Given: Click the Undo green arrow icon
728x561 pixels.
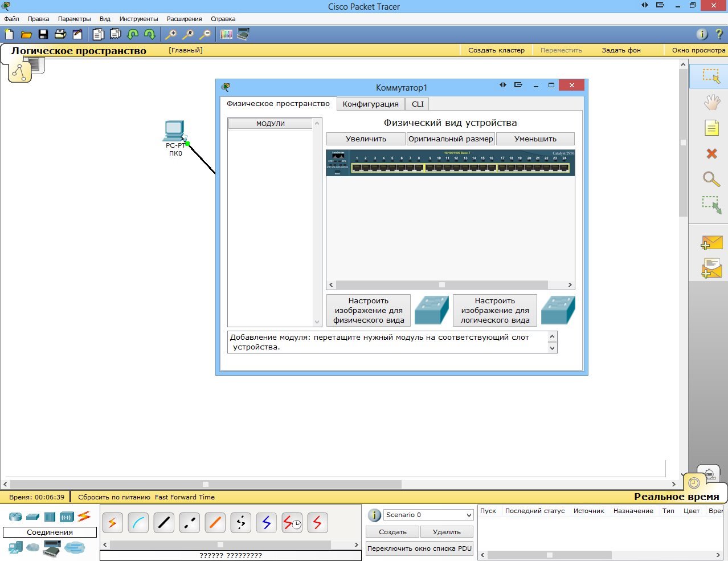Looking at the screenshot, I should point(133,34).
